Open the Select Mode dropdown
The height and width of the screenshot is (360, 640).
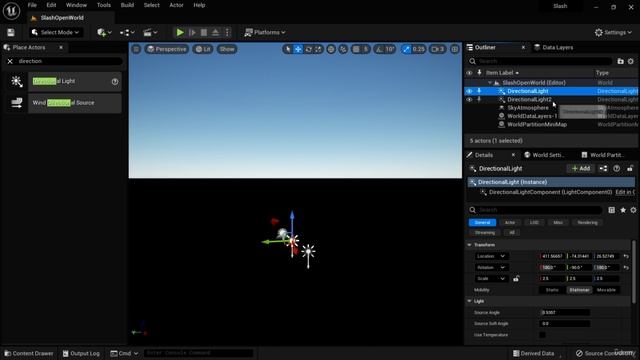point(56,32)
